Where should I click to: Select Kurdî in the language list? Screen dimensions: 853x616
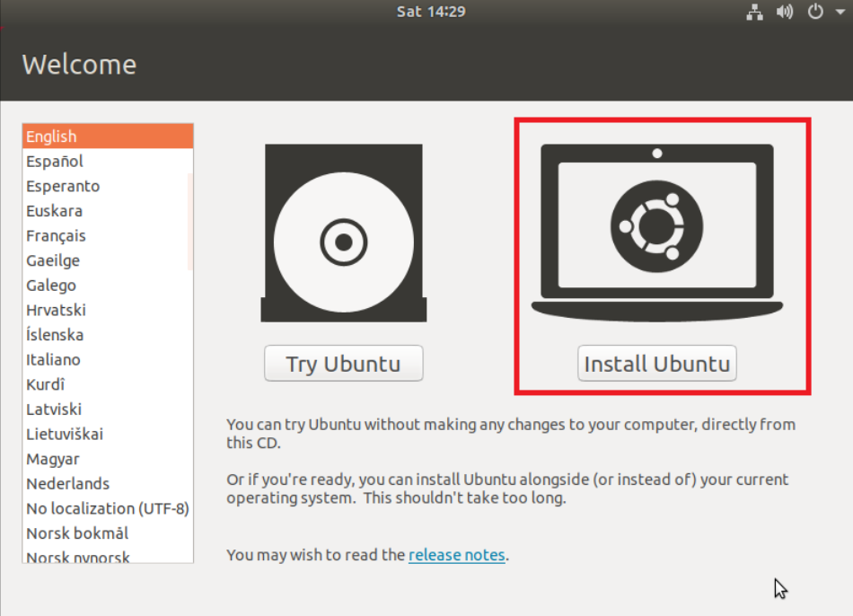(108, 384)
